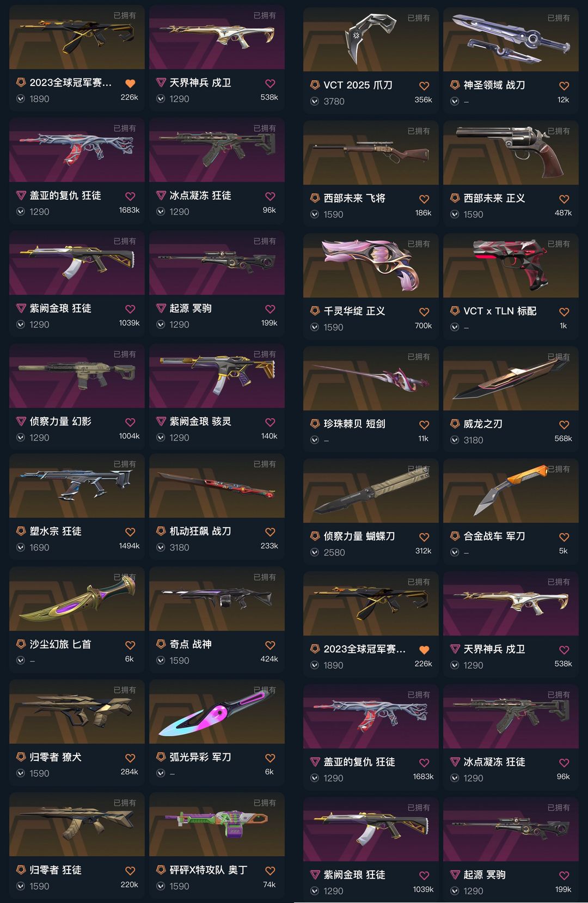Click the tier icon before 千灵华绽 正义
The width and height of the screenshot is (588, 903).
[x=315, y=311]
